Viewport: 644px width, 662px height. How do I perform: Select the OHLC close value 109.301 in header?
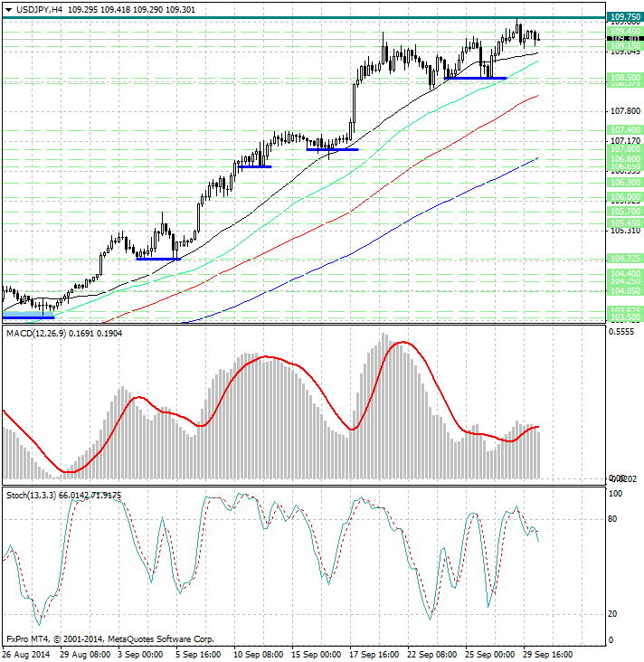click(180, 9)
